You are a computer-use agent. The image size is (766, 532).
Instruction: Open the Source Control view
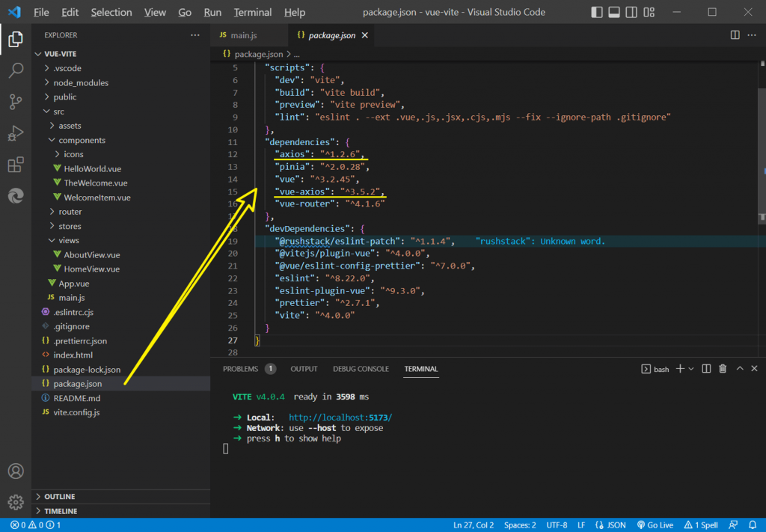tap(15, 103)
